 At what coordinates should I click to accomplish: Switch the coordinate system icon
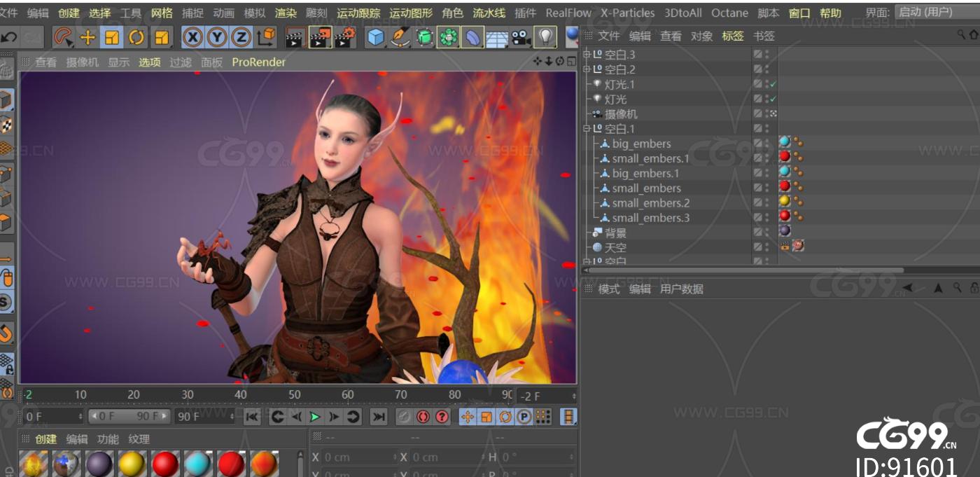click(266, 37)
